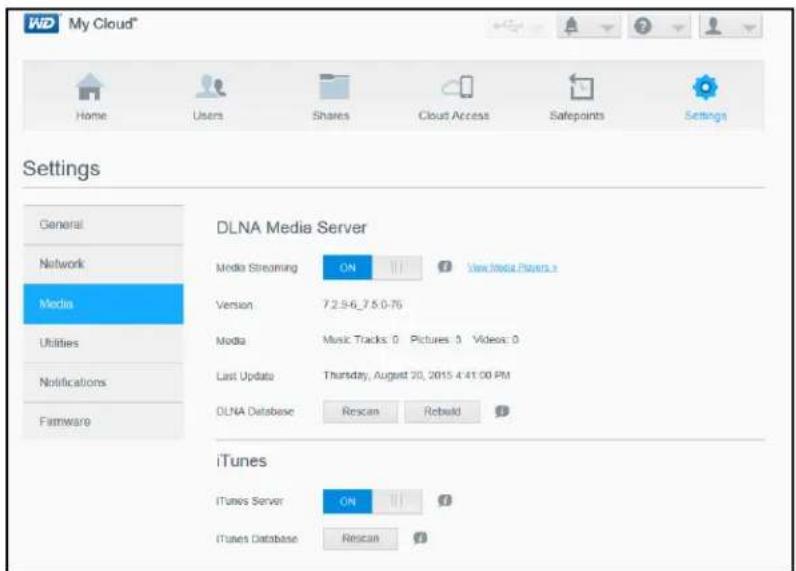The image size is (796, 571).
Task: Click the DLNA Database Rescan button
Action: pos(360,412)
